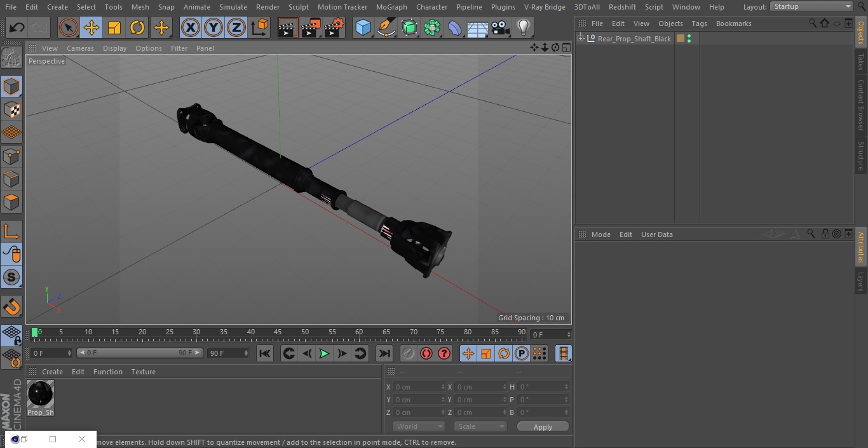Expand Rear_Prop_Shaft_Black object tree
Viewport: 868px width, 448px height.
580,39
